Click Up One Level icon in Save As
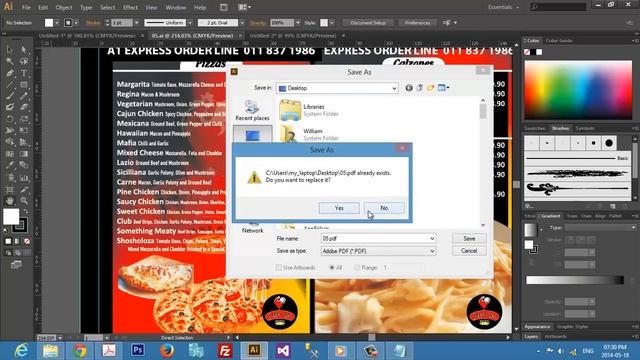This screenshot has height=360, width=640. (x=420, y=88)
